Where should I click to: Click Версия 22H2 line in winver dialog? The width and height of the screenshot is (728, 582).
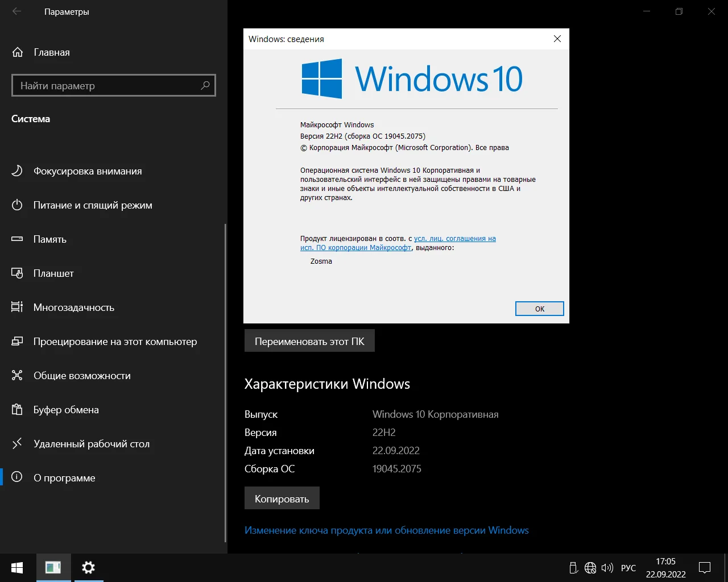(x=363, y=136)
